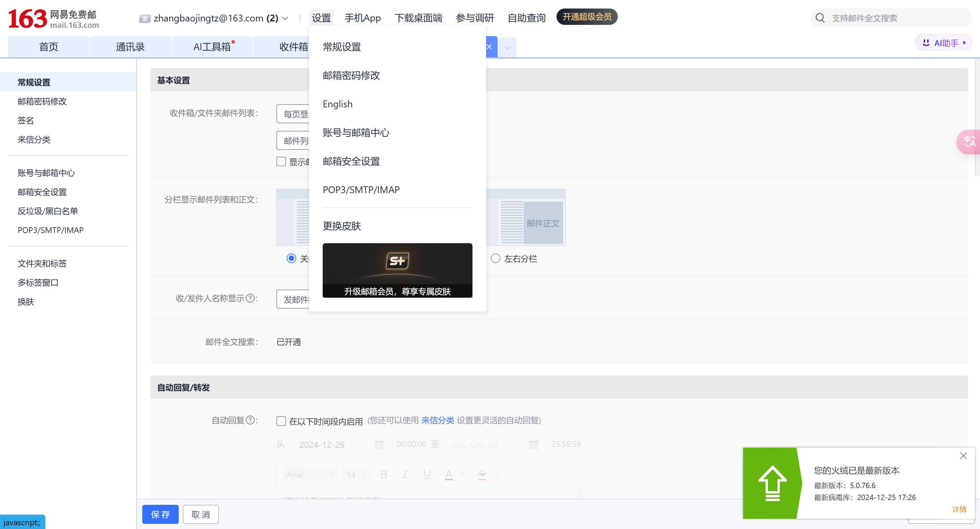The height and width of the screenshot is (529, 980).
Task: Enable auto-reply 在以下时间段内启用 checkbox
Action: 281,421
